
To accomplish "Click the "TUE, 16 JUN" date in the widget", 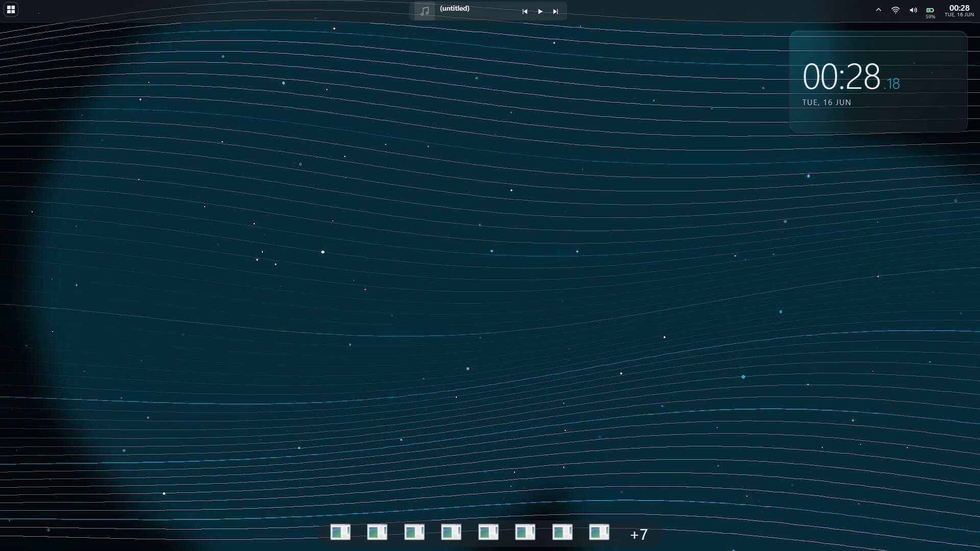I will coord(826,103).
